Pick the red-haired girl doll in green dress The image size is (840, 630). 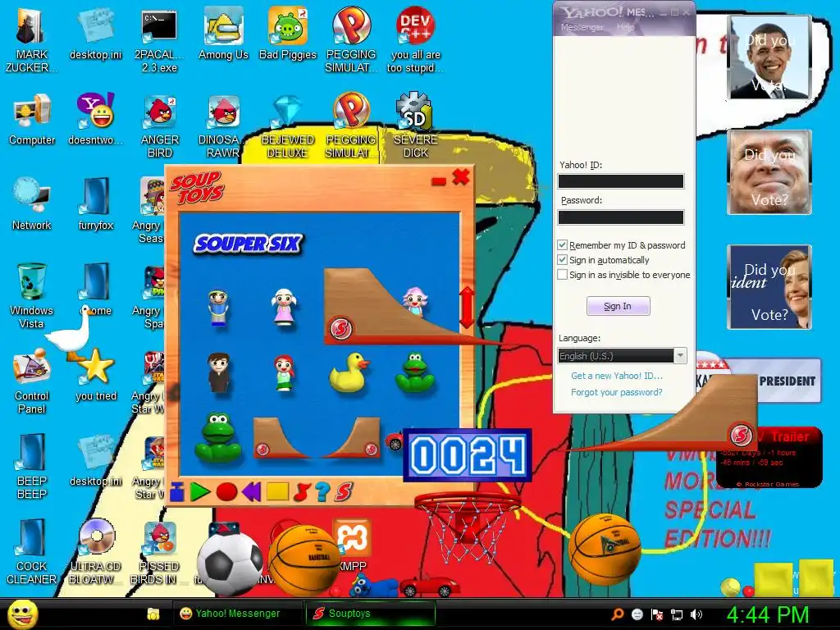tap(284, 373)
